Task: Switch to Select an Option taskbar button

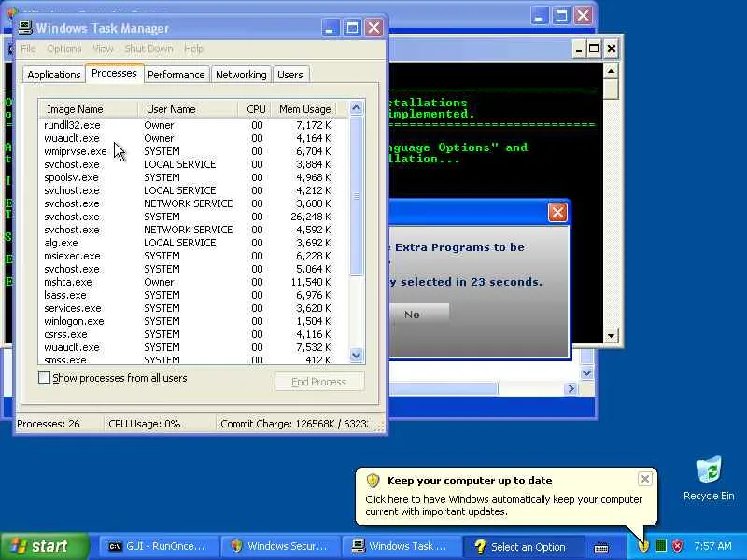Action: point(523,547)
